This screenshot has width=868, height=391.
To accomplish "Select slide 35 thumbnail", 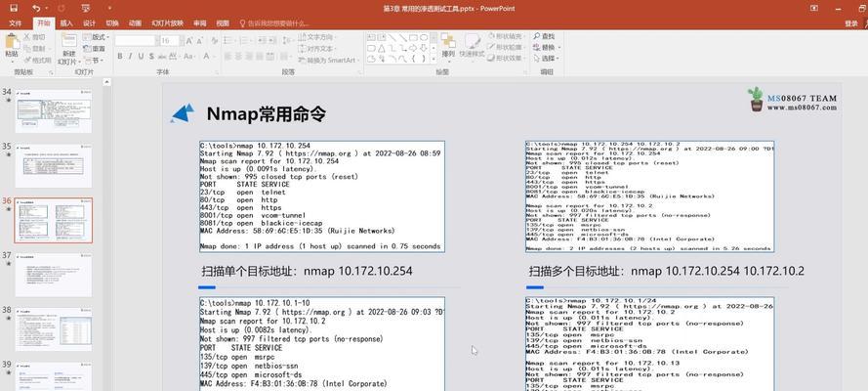I will 53,165.
